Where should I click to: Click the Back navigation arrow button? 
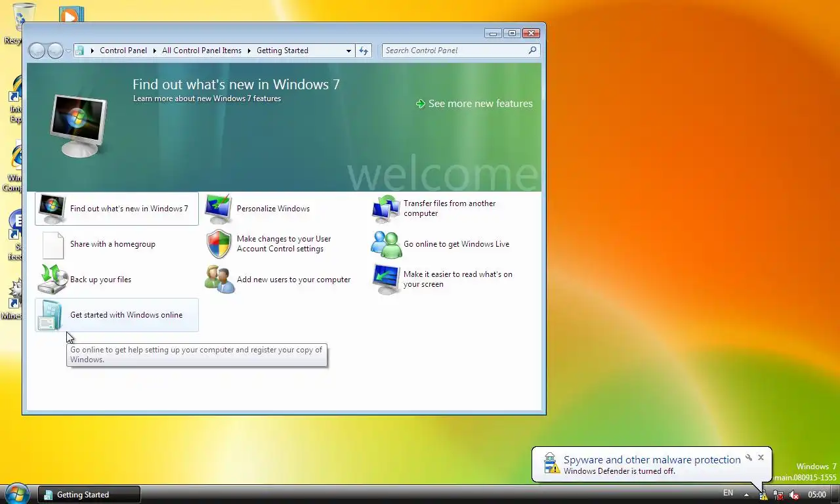click(37, 51)
